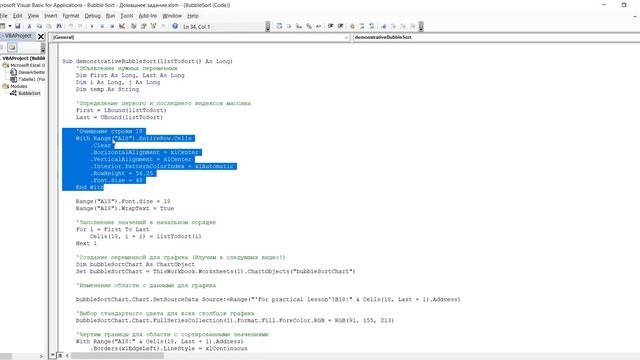Open the Properties Window icon
The width and height of the screenshot is (640, 360).
[x=144, y=26]
